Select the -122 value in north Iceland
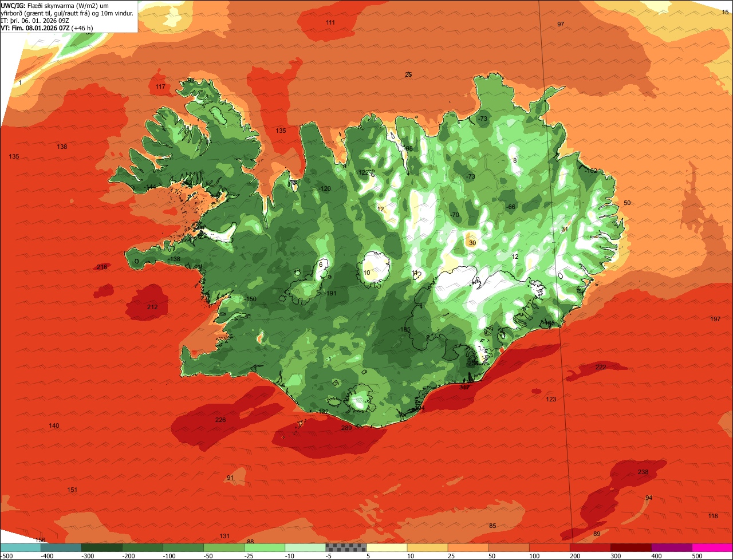Viewport: 733px width, 560px height. coord(362,172)
